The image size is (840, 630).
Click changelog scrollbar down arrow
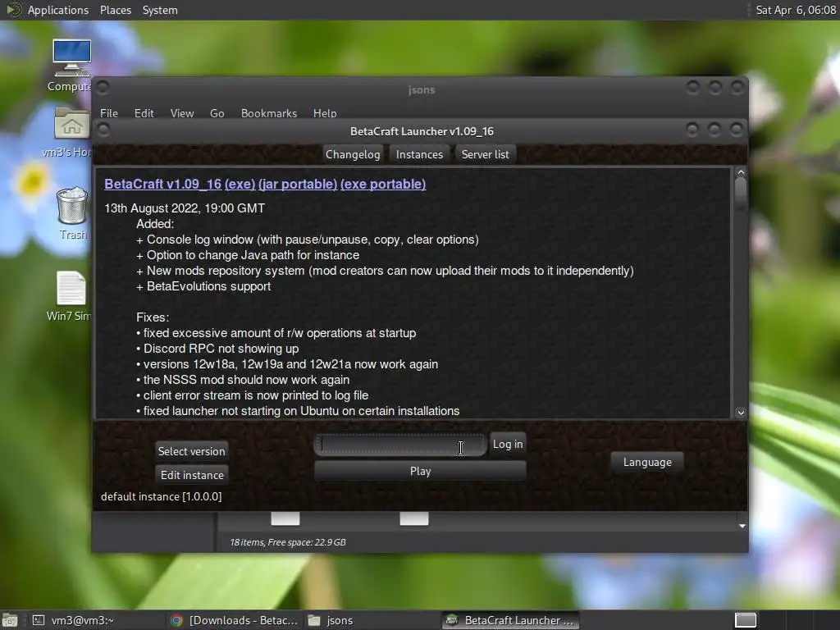pyautogui.click(x=741, y=413)
